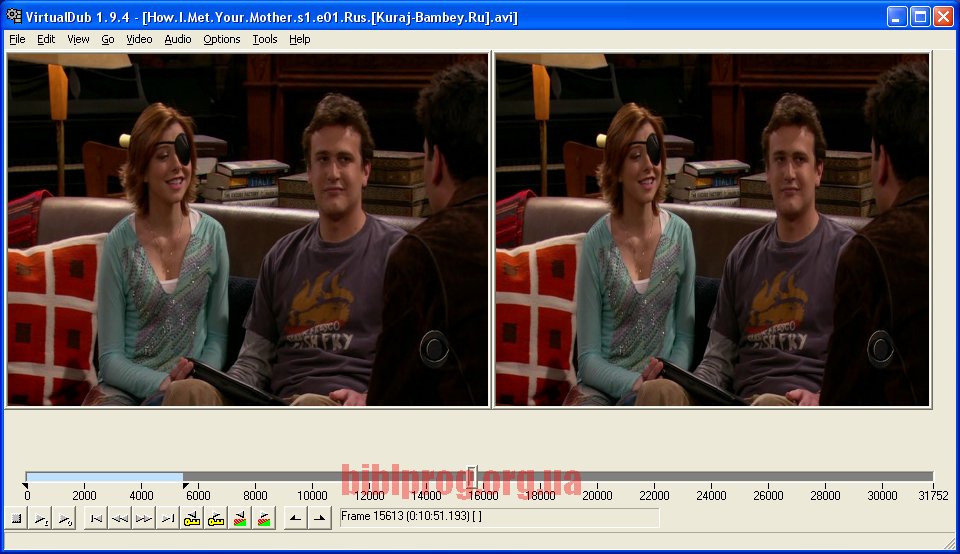Step backward one frame
The height and width of the screenshot is (554, 960).
pos(119,518)
